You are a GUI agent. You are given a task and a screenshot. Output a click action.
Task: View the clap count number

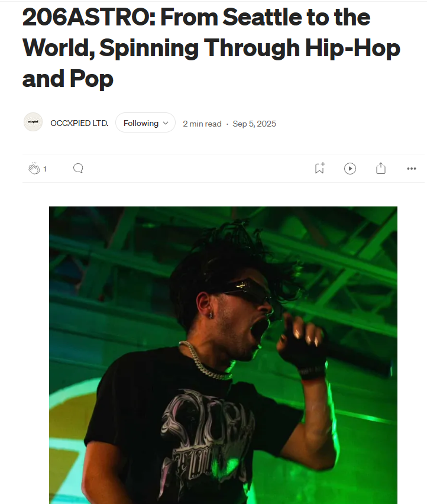(x=45, y=169)
